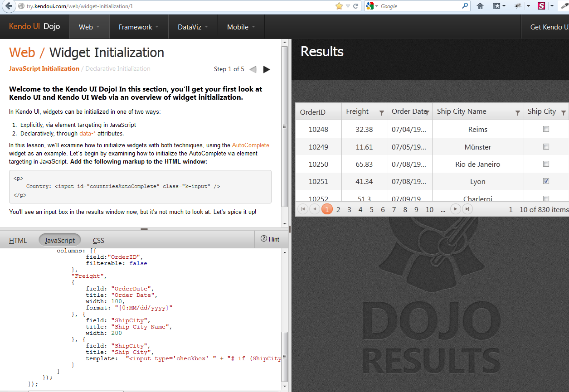Viewport: 569px width, 392px height.
Task: Advance to next tutorial step arrow
Action: (x=267, y=69)
